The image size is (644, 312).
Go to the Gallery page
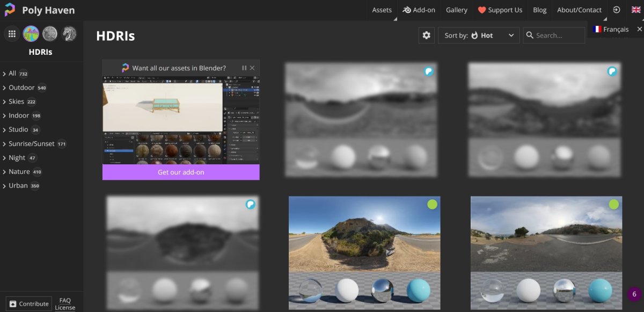(x=456, y=10)
